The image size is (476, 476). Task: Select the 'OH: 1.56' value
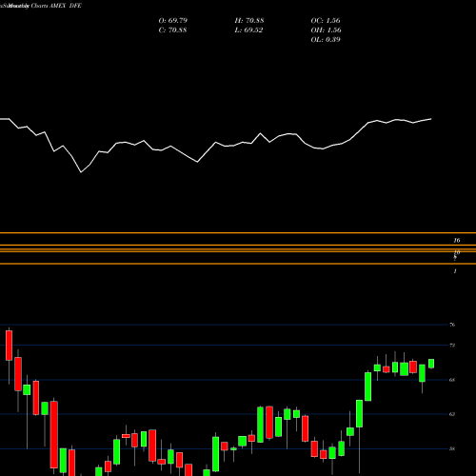[326, 30]
